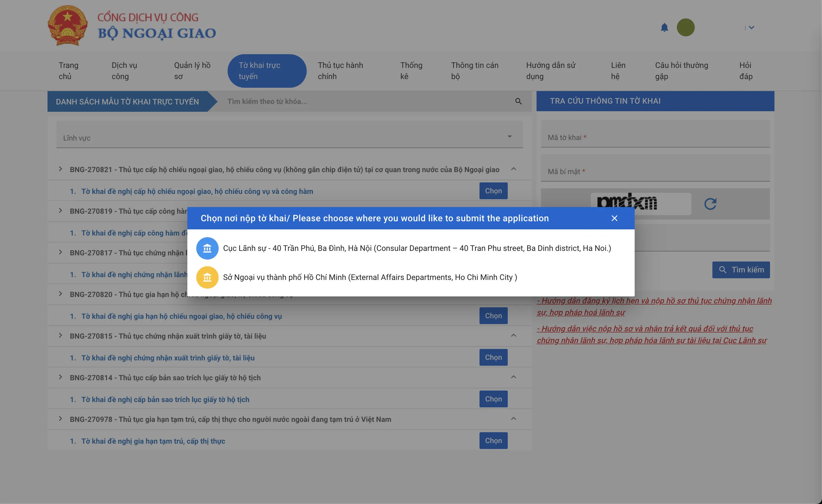Click the Mã bí mật input field

pos(655,171)
